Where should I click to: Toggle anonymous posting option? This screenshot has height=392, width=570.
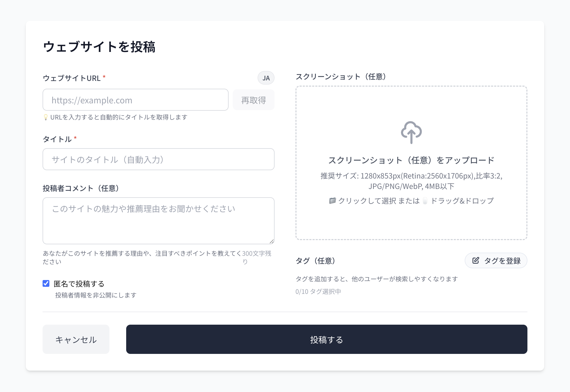(46, 283)
